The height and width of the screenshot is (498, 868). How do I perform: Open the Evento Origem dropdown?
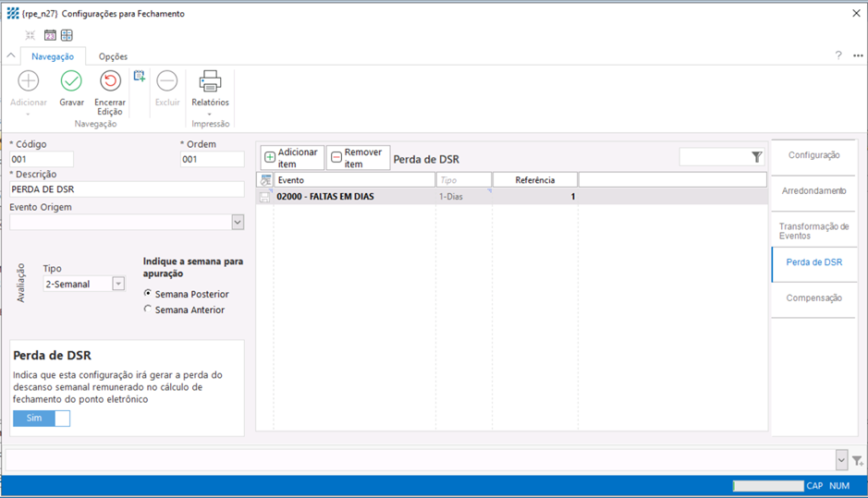[x=238, y=223]
